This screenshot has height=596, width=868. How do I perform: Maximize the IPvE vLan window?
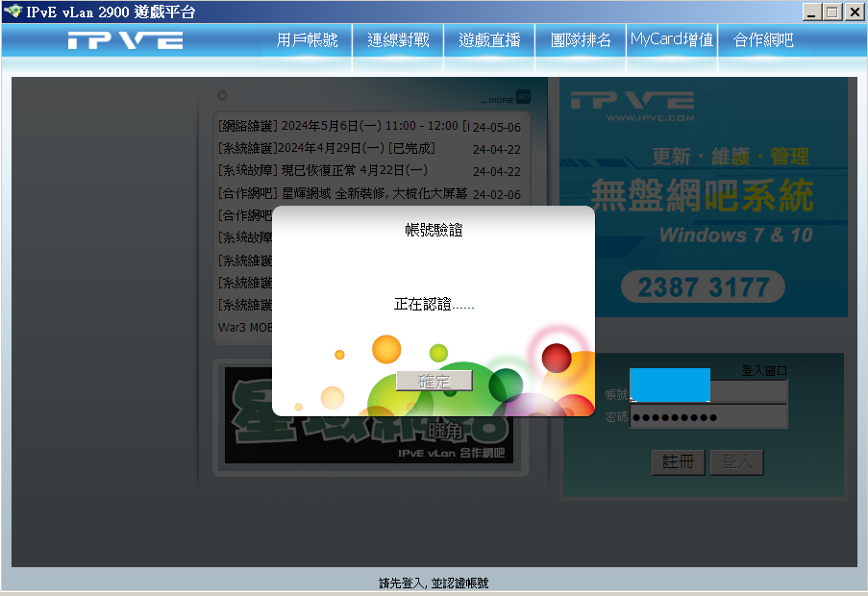click(832, 12)
